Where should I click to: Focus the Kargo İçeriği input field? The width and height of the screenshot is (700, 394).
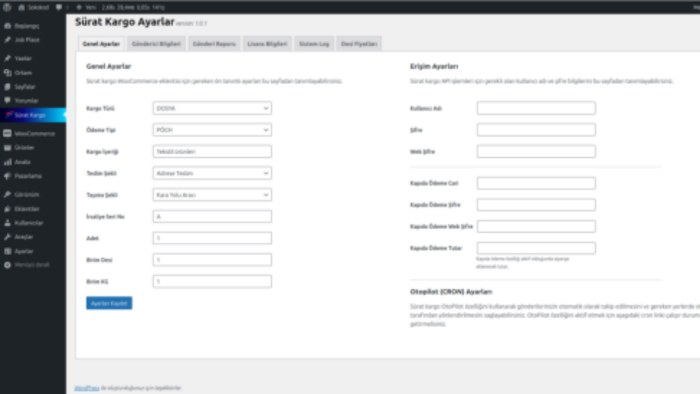pyautogui.click(x=212, y=152)
